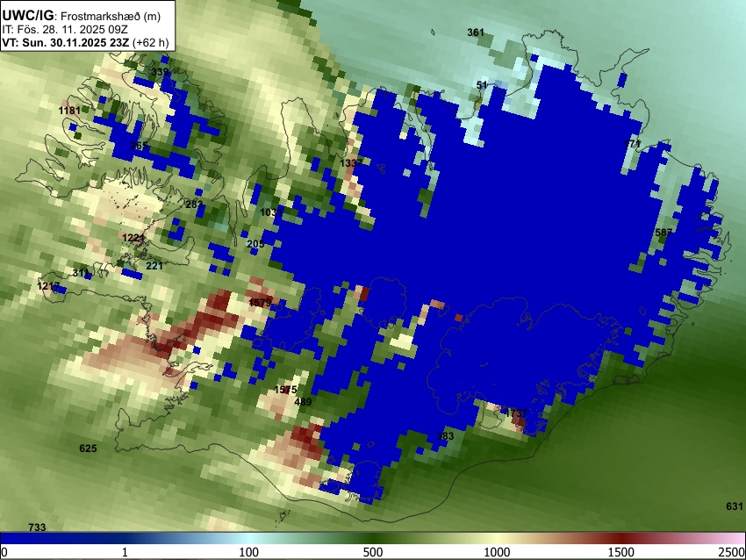
Task: Click the 625 value label on map
Action: tap(88, 449)
